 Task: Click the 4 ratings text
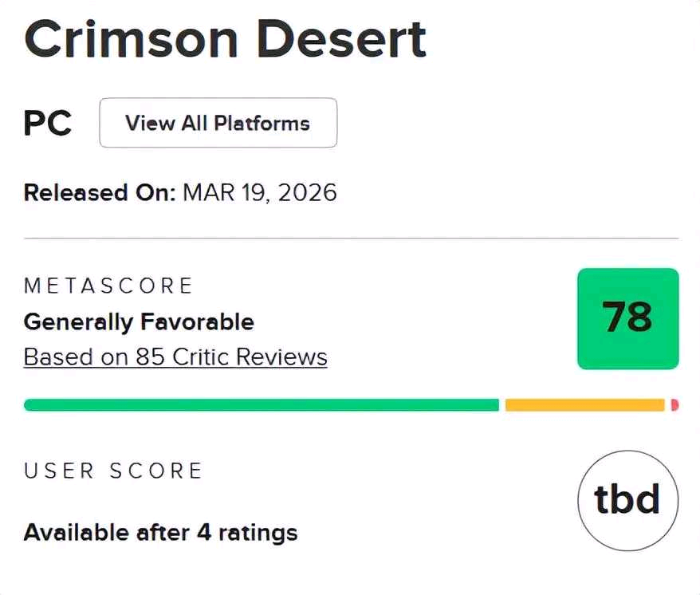pos(247,532)
